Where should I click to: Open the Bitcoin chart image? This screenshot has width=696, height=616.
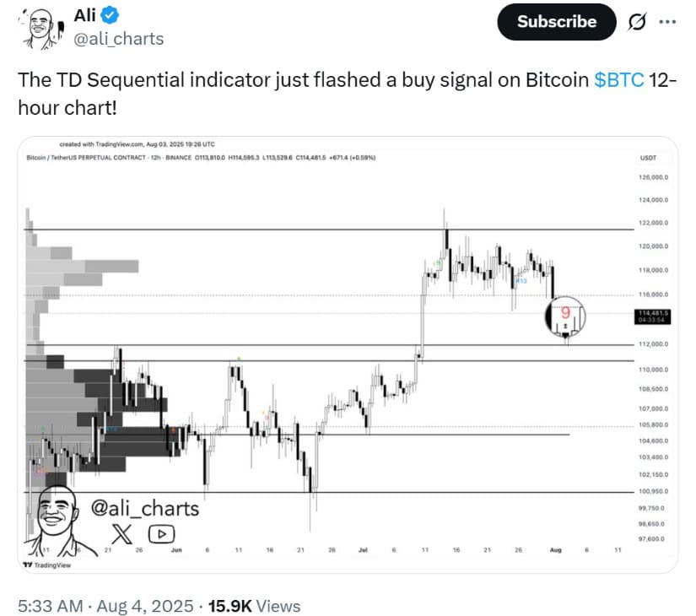pos(348,354)
